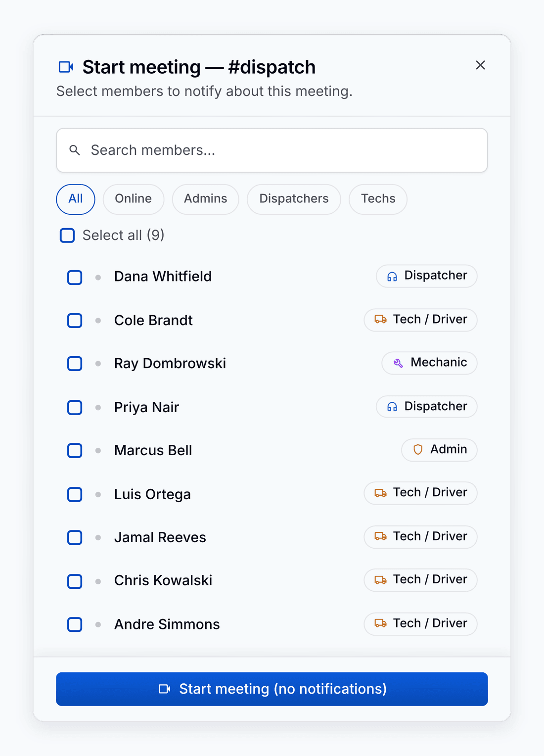Click the truck icon on Luis Ortega's badge

point(380,493)
